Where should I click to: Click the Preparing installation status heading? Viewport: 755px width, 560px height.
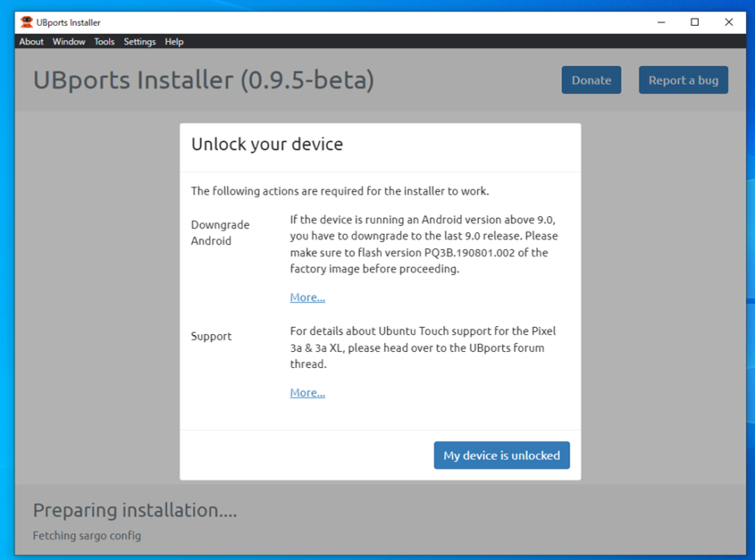click(x=135, y=510)
